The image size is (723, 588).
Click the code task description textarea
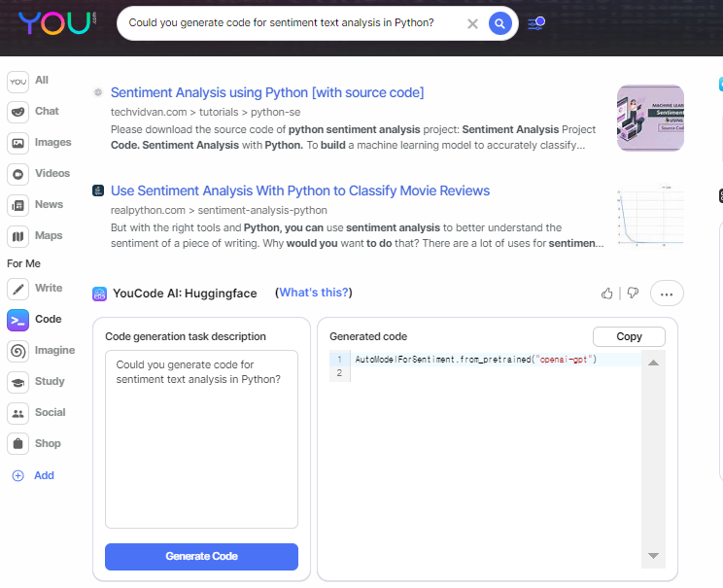tap(201, 439)
